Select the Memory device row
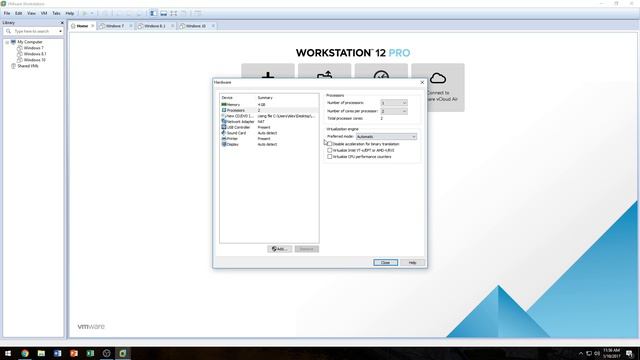The image size is (640, 360). [x=269, y=104]
